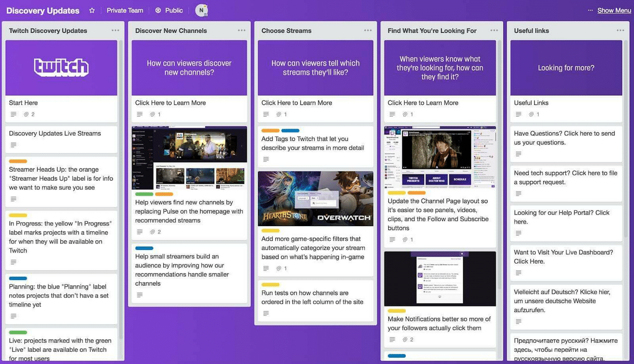This screenshot has width=634, height=364.
Task: Open Twitch Discovery Updates list actions menu
Action: [x=115, y=31]
